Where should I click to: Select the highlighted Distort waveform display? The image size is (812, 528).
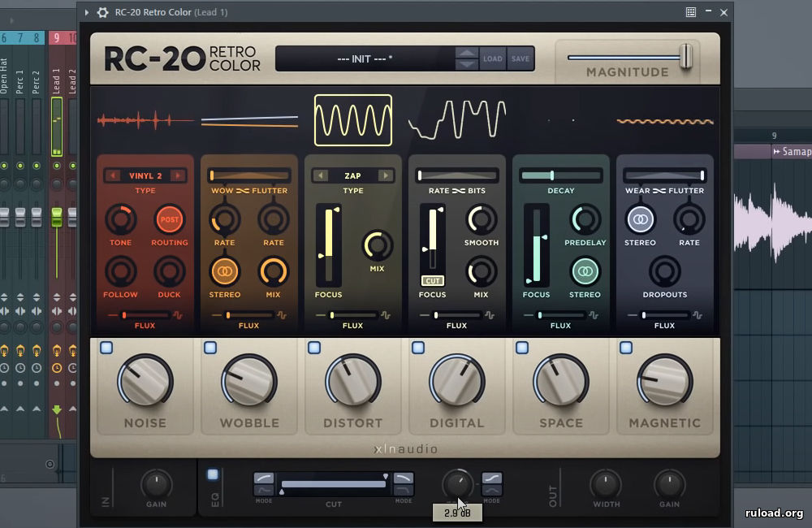[353, 120]
